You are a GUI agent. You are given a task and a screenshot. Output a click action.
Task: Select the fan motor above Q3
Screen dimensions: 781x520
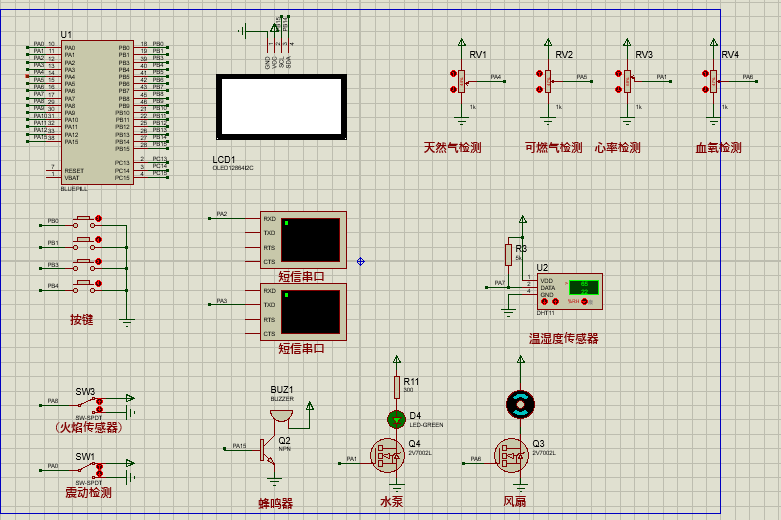(x=521, y=404)
